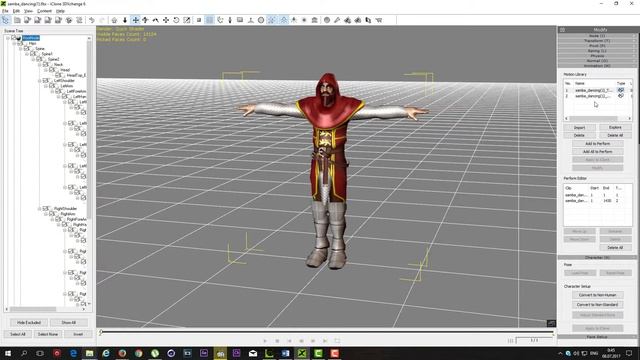Viewport: 640px width, 360px height.
Task: Select first samba_dancing motion in library
Action: pyautogui.click(x=593, y=90)
